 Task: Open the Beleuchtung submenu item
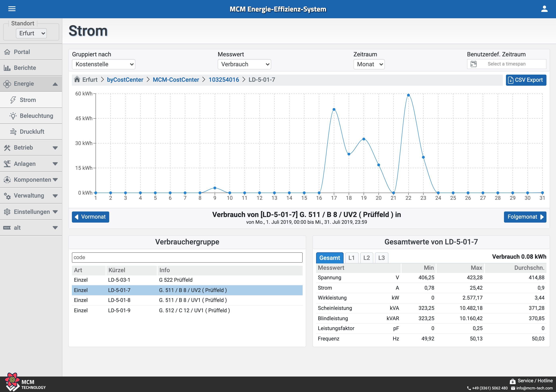tap(31, 116)
